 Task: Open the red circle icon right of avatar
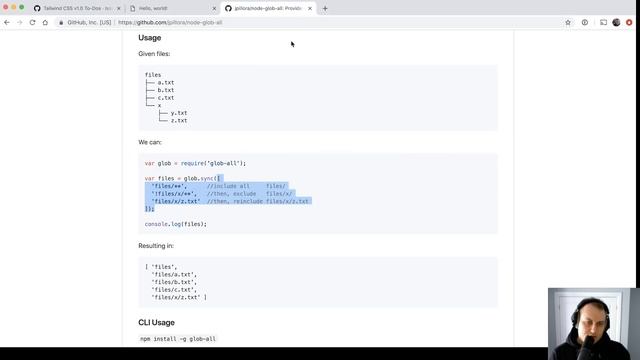pos(629,22)
